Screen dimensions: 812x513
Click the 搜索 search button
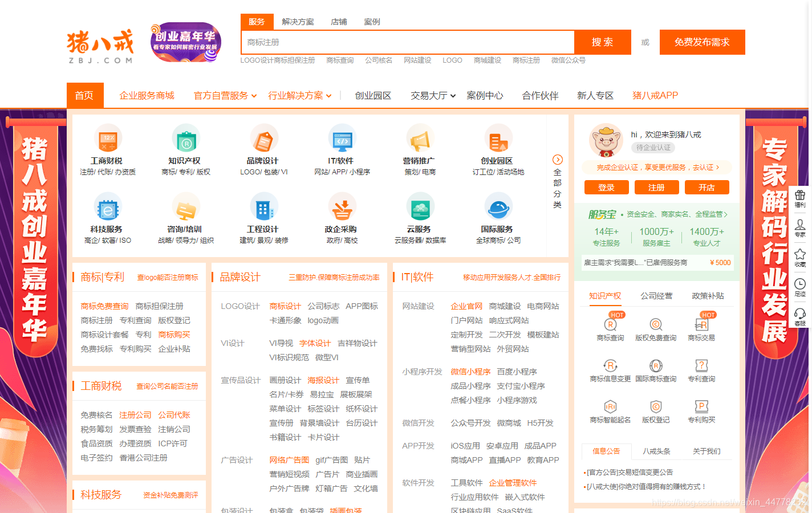(x=603, y=42)
